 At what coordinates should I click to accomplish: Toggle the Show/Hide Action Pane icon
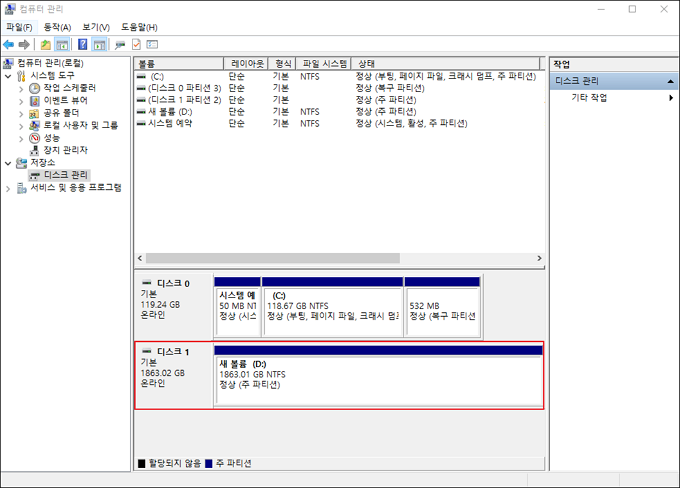[99, 44]
